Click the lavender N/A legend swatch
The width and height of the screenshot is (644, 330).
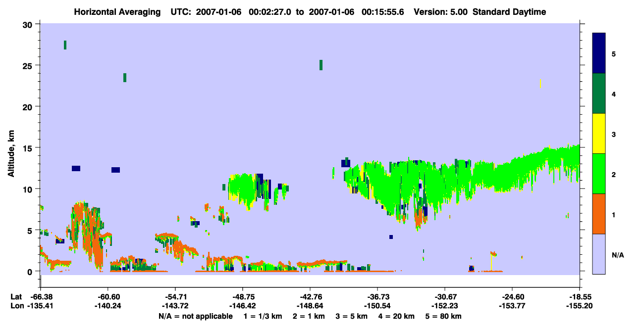point(599,254)
